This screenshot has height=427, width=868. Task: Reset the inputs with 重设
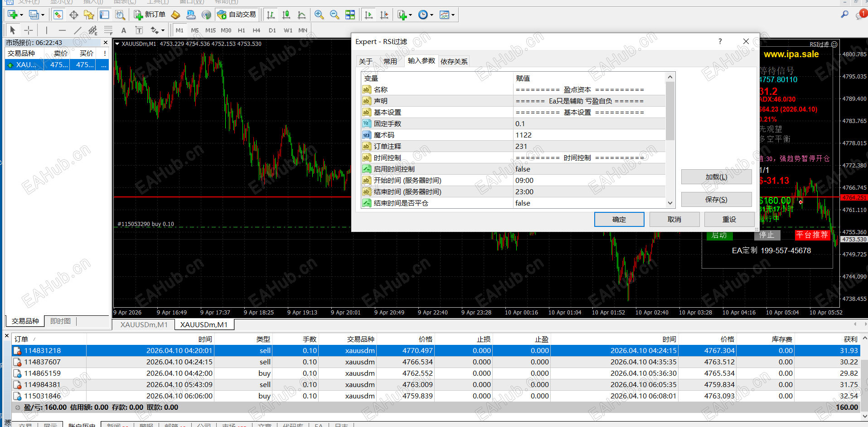click(x=729, y=220)
